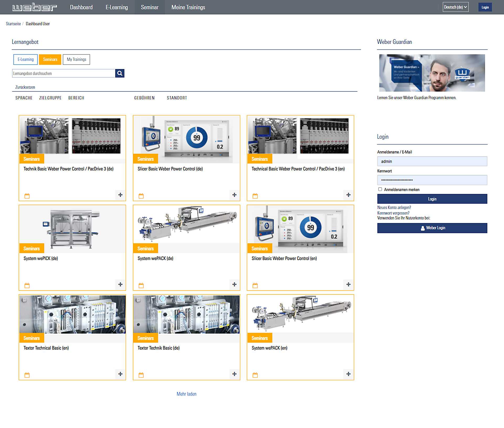The height and width of the screenshot is (428, 504).
Task: Click the search magnifier icon button
Action: (120, 73)
